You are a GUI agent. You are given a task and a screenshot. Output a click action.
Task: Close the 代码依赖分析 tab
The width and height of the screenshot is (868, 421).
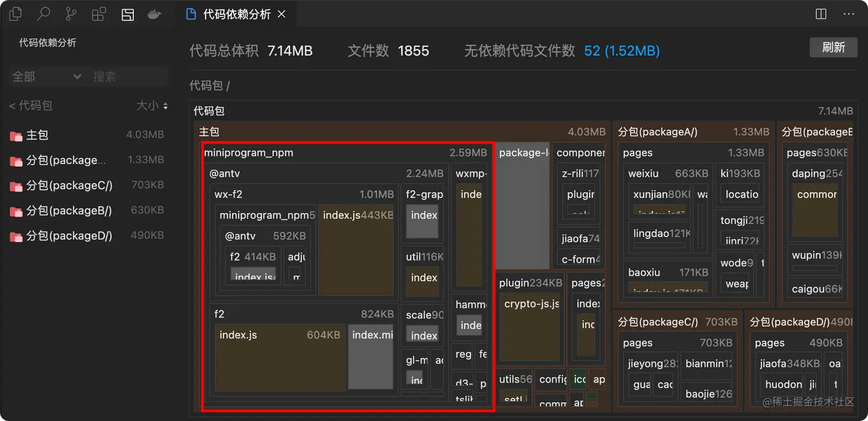click(281, 14)
